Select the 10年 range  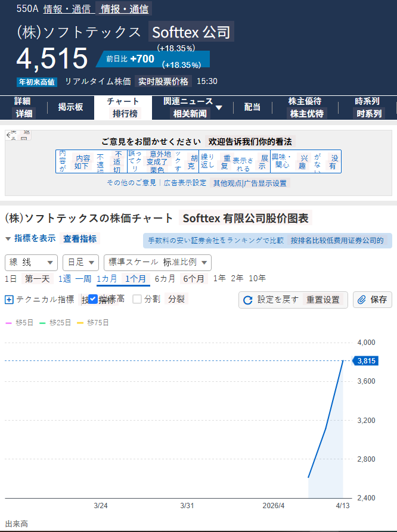[x=257, y=278]
